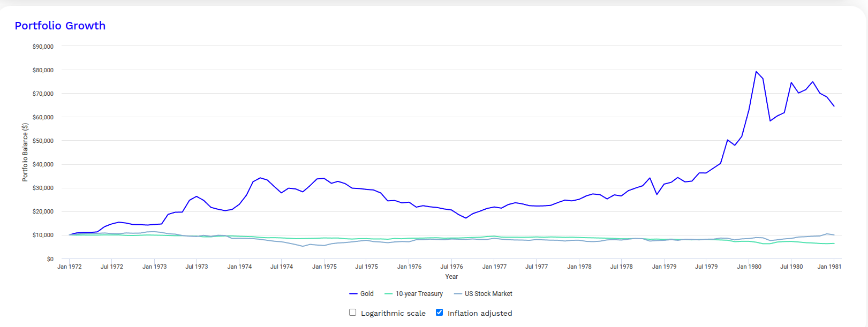Toggle Gold series via legend label
The image size is (868, 327).
click(x=367, y=294)
